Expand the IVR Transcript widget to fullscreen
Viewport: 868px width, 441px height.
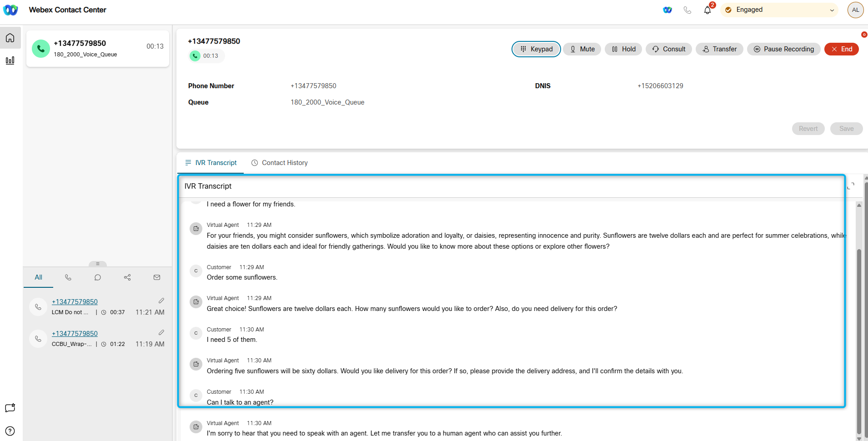click(851, 186)
